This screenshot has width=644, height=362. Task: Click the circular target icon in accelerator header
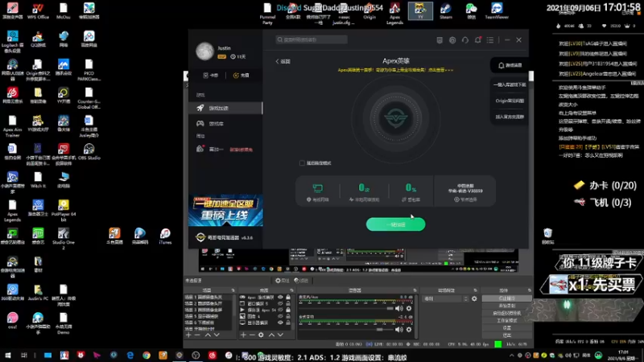452,40
